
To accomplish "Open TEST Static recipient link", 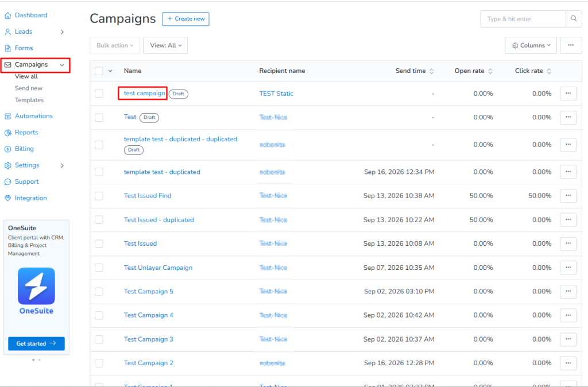I will (276, 94).
